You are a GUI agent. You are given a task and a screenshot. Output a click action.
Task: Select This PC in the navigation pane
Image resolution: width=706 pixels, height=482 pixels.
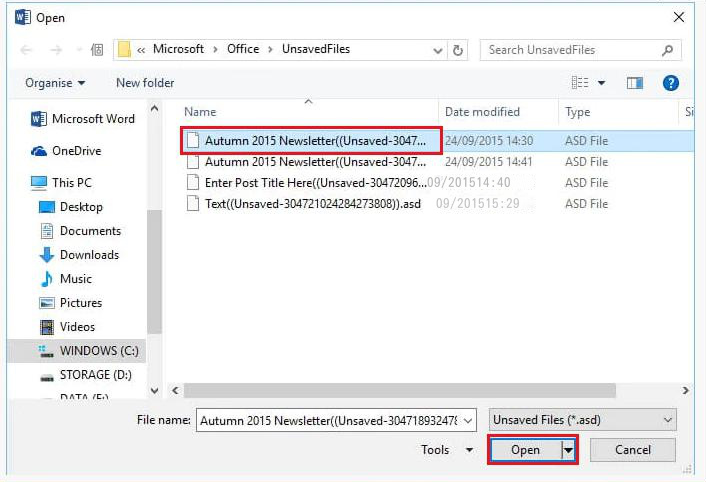tap(61, 183)
